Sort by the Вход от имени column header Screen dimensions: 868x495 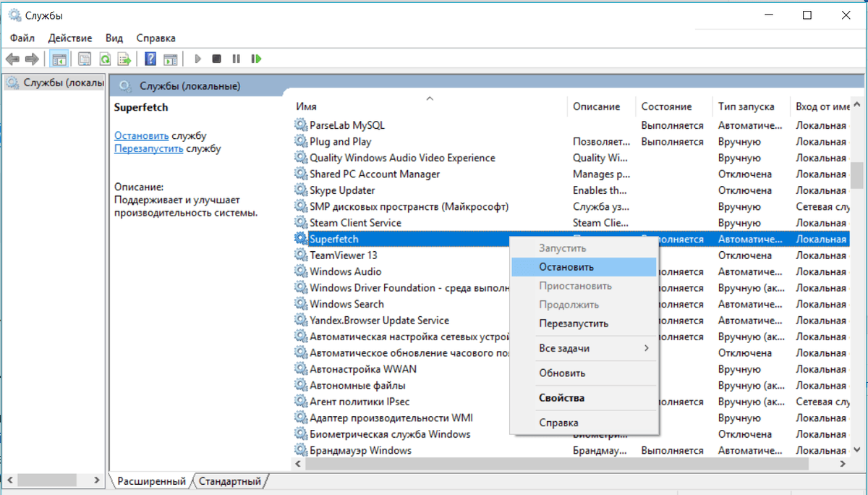pos(822,106)
